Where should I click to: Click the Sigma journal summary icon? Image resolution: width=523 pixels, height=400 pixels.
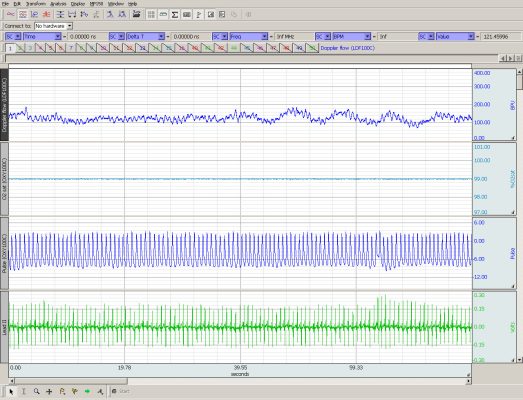coord(175,14)
